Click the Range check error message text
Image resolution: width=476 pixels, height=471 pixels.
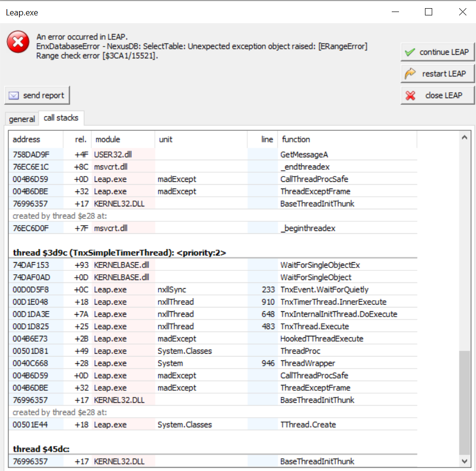(x=97, y=56)
